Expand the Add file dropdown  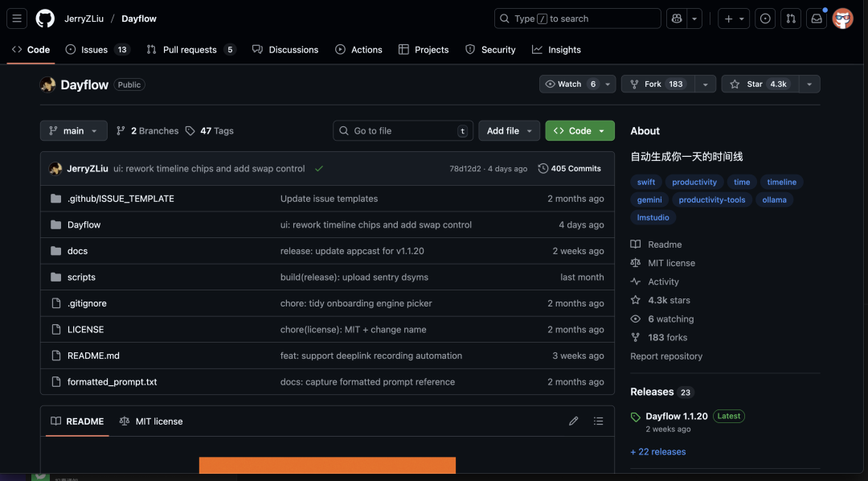(x=509, y=130)
